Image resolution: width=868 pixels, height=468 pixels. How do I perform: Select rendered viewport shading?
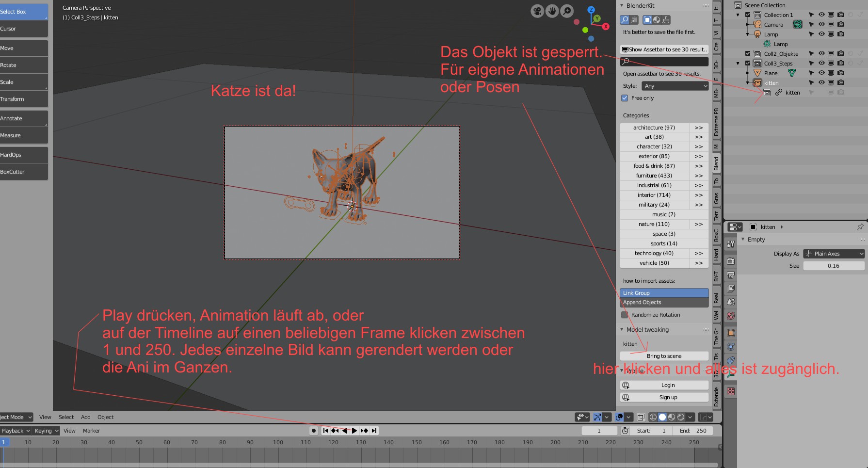tap(681, 417)
